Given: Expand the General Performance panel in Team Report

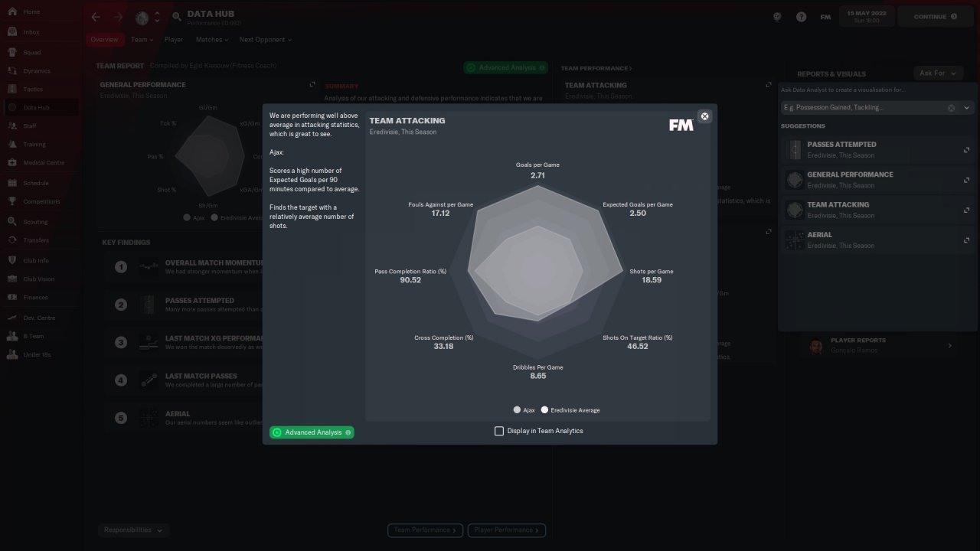Looking at the screenshot, I should 312,85.
